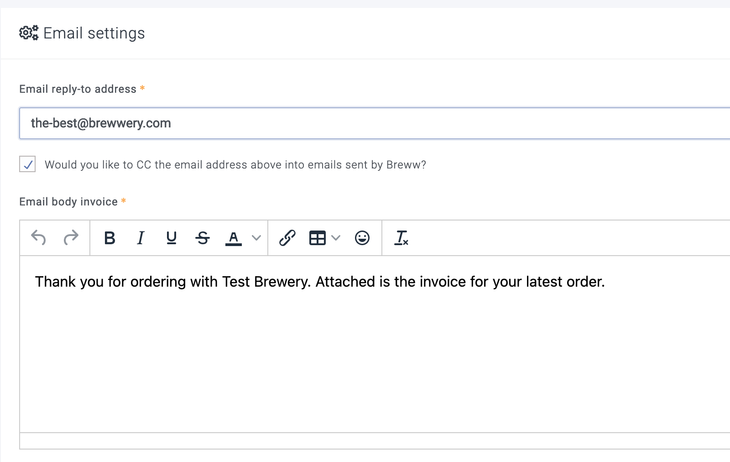Screen dimensions: 730x462
Task: Uncheck the CC email address checkbox
Action: (x=28, y=164)
